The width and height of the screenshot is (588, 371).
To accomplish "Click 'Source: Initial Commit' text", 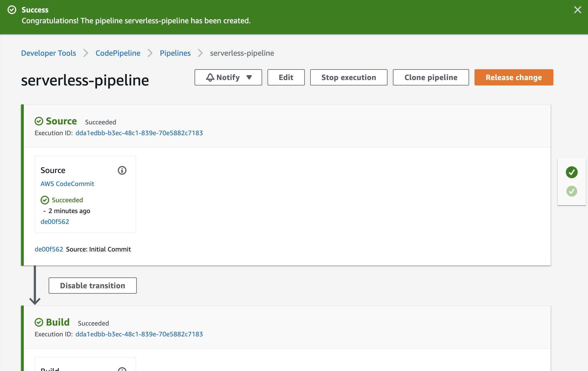I will pos(98,249).
